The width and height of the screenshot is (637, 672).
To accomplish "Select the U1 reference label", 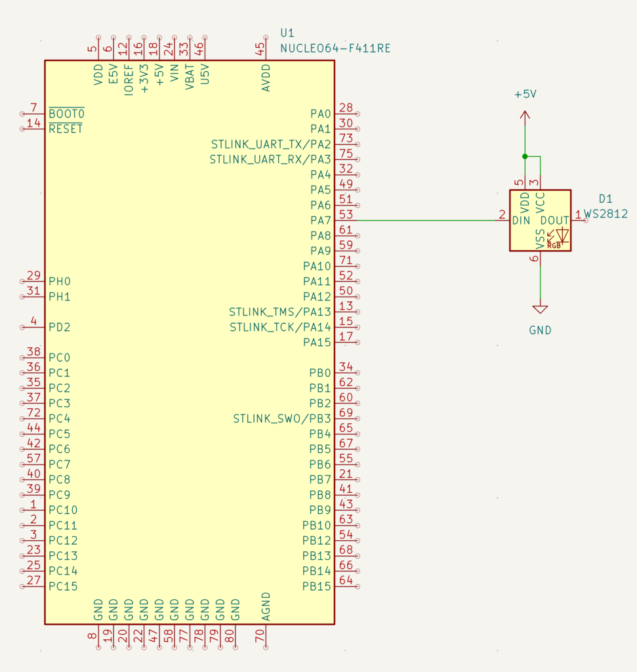I will pyautogui.click(x=287, y=33).
